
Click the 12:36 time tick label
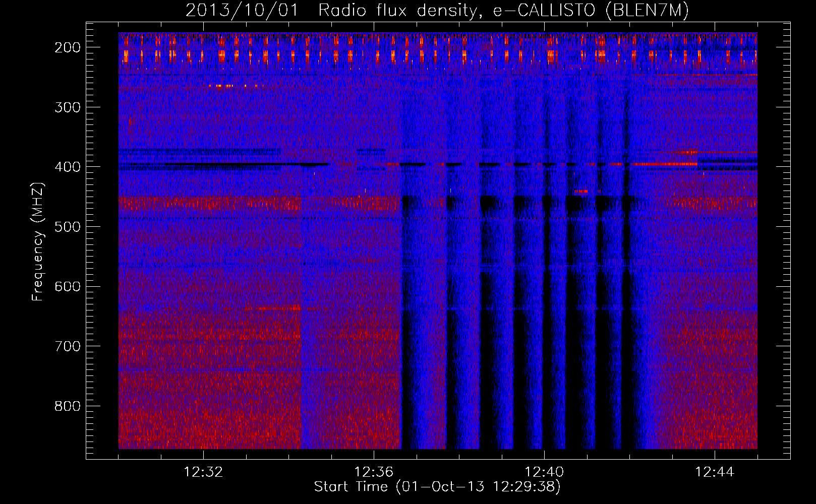click(x=374, y=472)
